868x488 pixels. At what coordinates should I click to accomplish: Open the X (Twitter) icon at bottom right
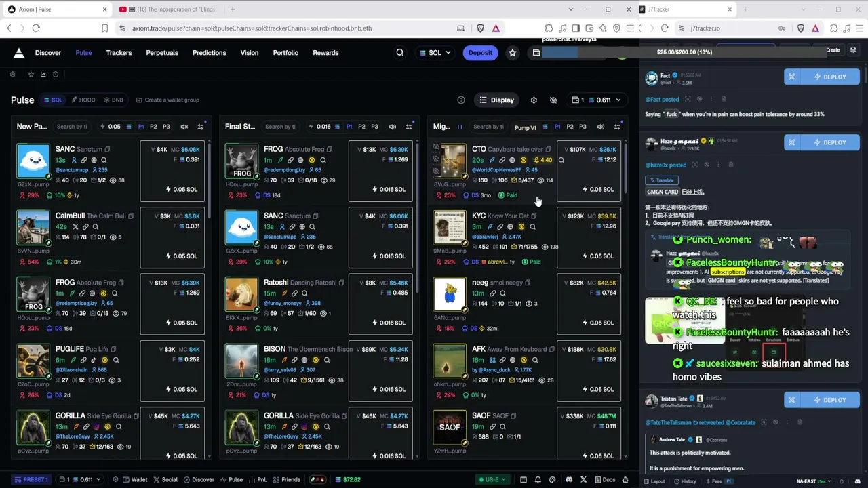click(x=583, y=480)
